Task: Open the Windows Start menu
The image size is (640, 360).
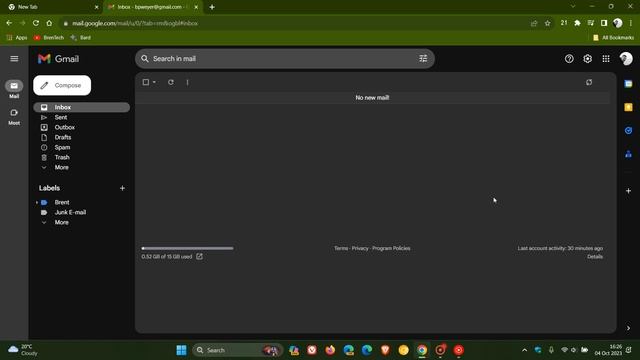Action: coord(181,350)
